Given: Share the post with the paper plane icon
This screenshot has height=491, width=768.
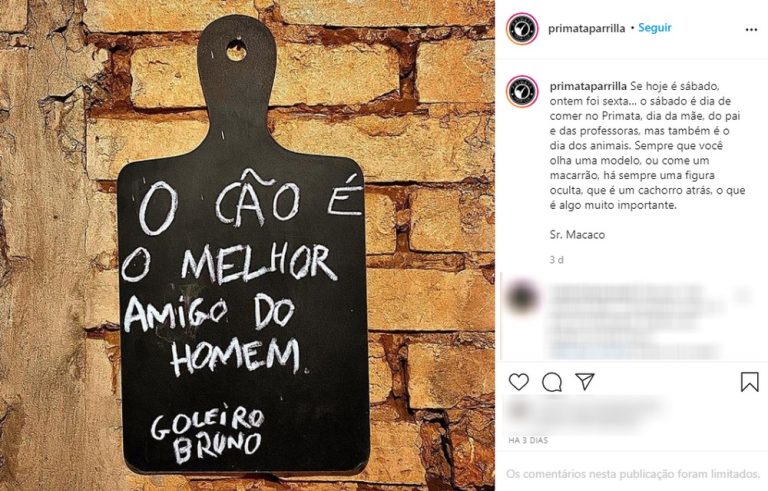Looking at the screenshot, I should [585, 382].
